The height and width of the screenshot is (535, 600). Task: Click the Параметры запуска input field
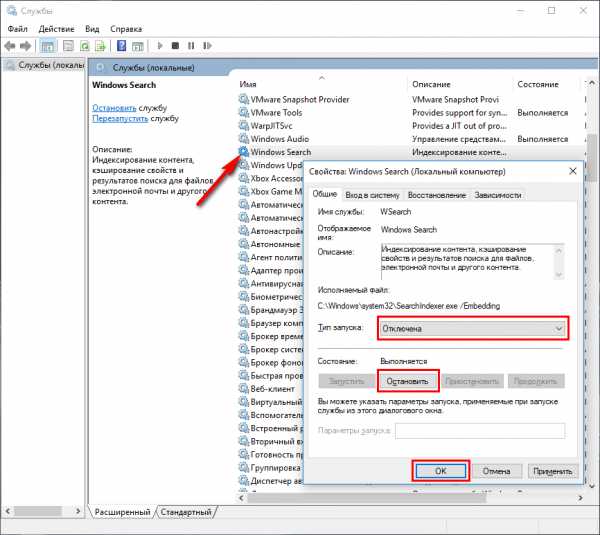[480, 431]
